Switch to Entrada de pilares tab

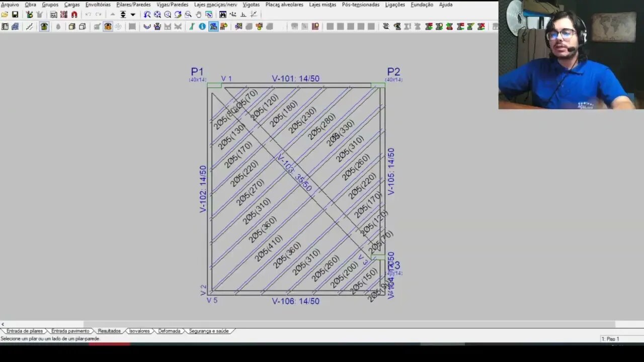[25, 331]
